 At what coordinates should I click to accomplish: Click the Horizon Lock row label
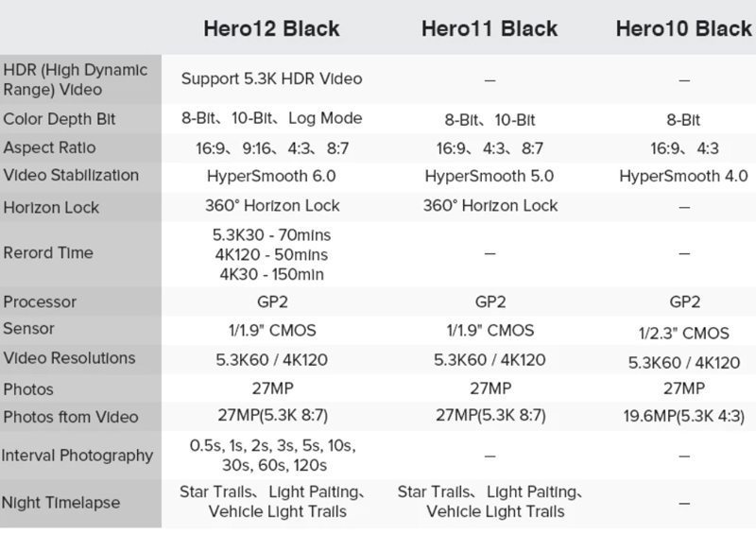51,207
